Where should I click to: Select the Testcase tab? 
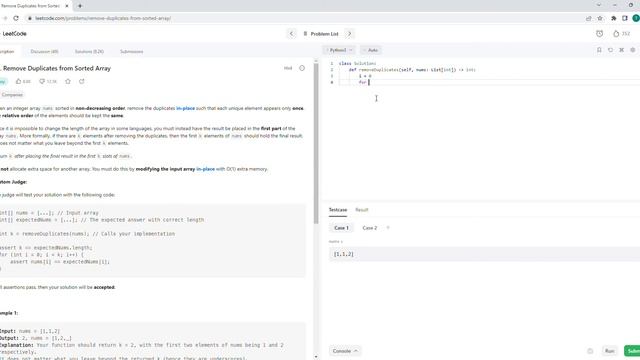pos(338,210)
